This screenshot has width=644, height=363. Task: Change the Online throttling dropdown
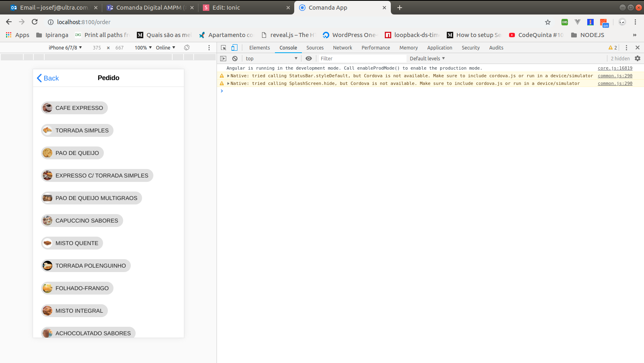pos(165,47)
